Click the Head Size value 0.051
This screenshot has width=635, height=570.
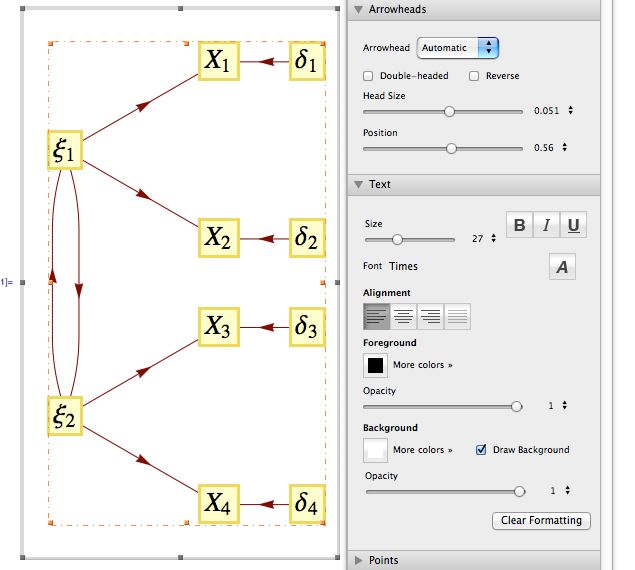546,111
